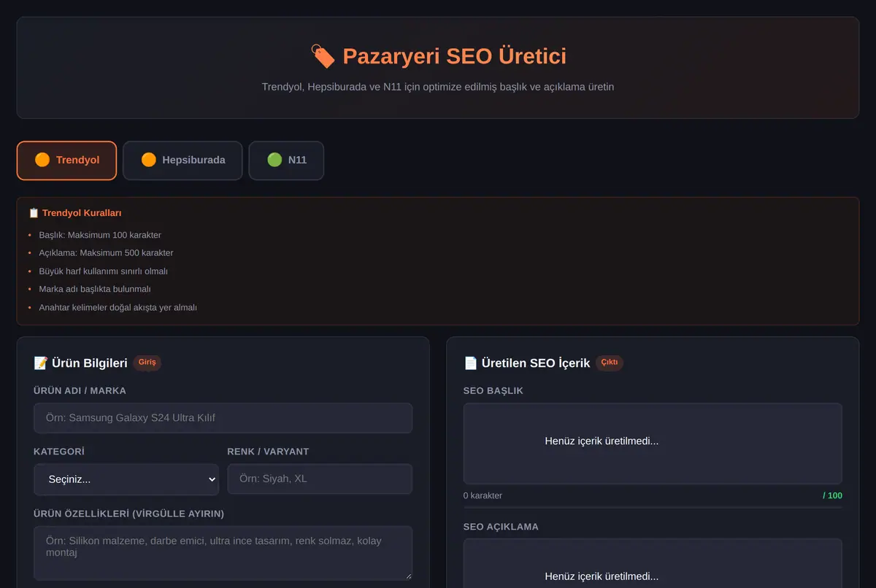Click the 'ÜRÜN ÖZELLİKLERİ (VİRGÜLLE AYIRIN)' label
This screenshot has width=876, height=588.
[x=128, y=514]
